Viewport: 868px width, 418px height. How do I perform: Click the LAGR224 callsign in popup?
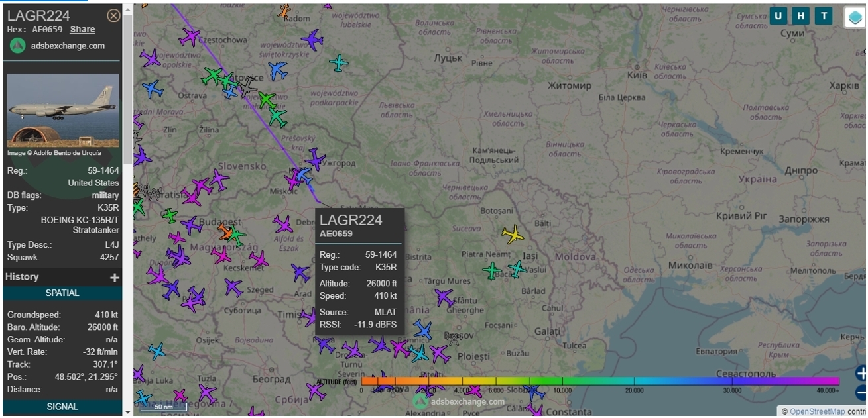point(351,220)
